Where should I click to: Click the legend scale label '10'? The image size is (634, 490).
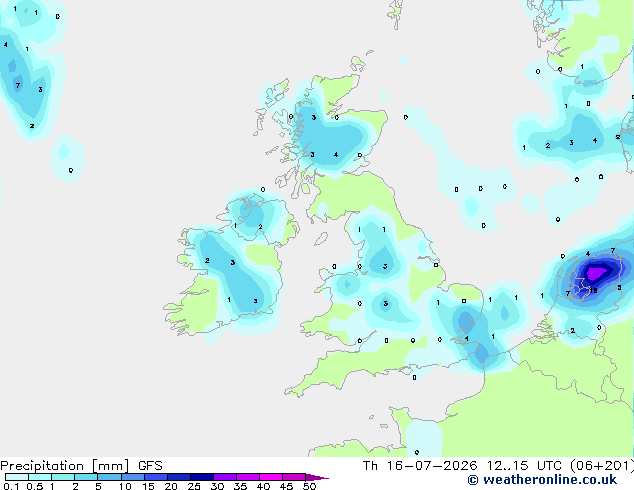125,486
